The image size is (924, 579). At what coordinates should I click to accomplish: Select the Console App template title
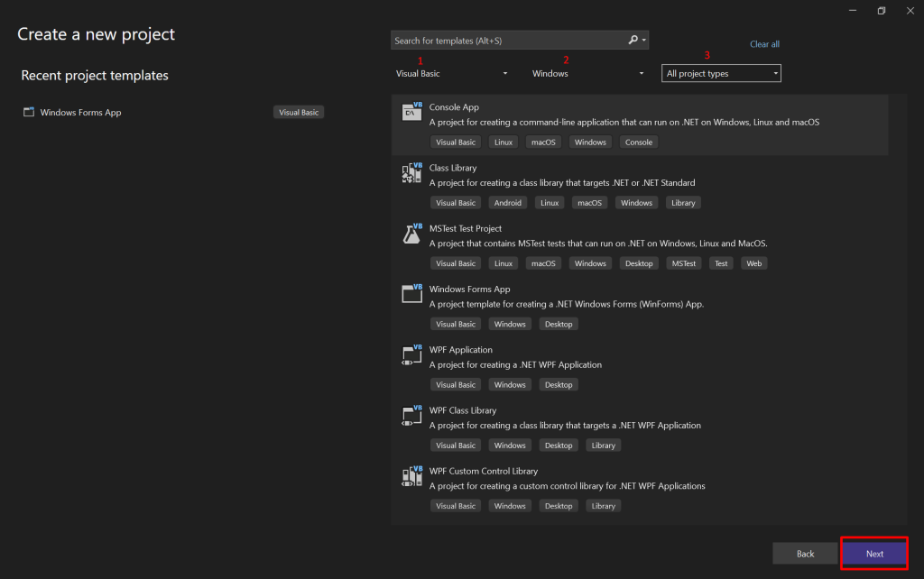(454, 107)
